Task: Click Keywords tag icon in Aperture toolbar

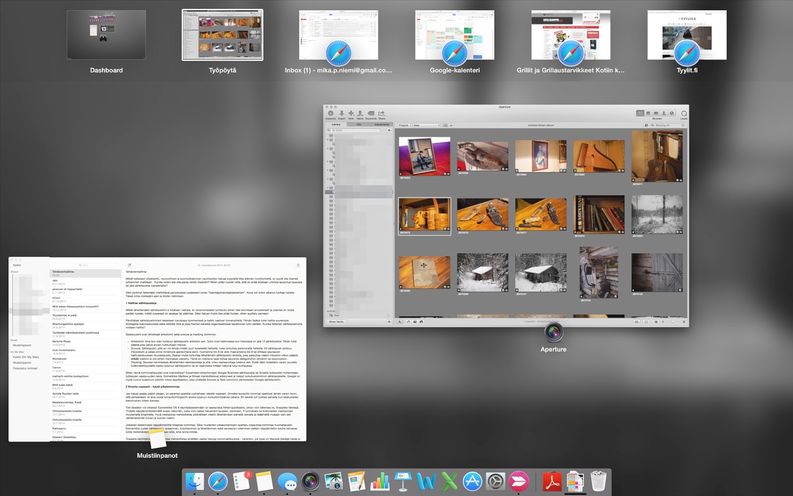Action: [371, 114]
